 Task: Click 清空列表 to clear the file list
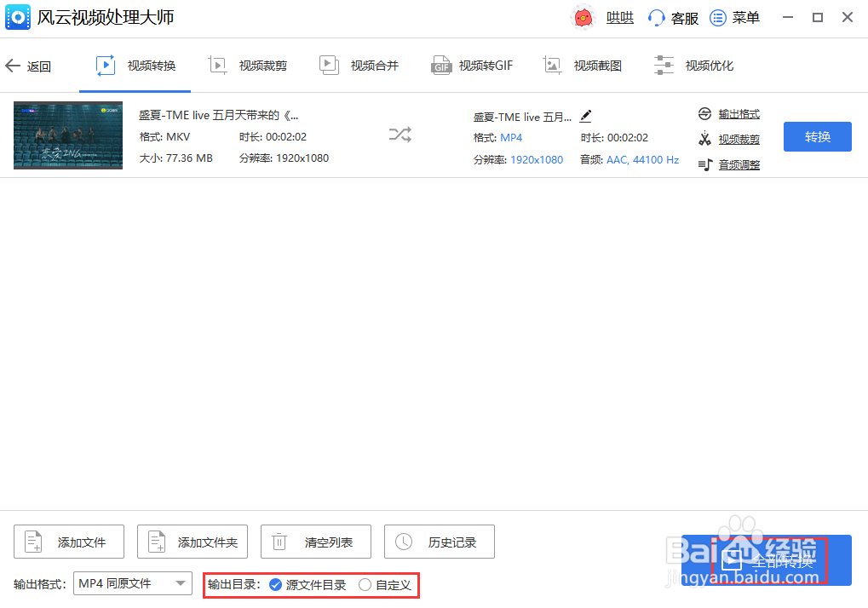(x=315, y=542)
